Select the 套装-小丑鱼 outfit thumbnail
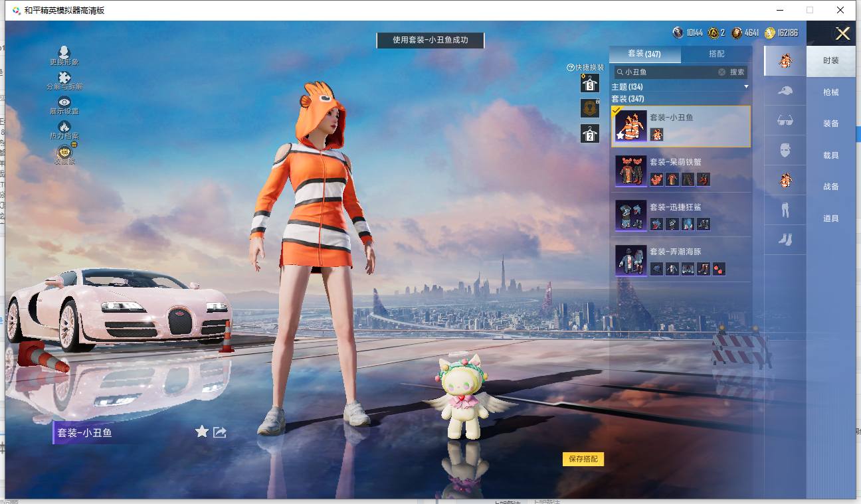 coord(630,126)
